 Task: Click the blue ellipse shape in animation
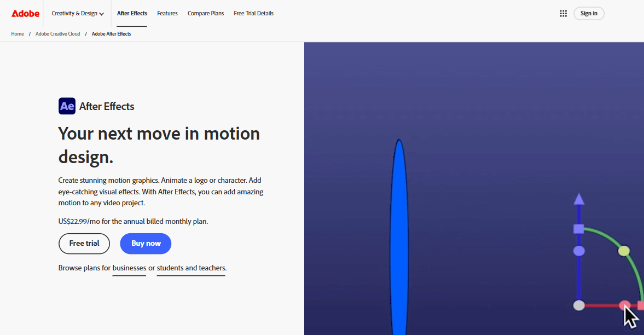399,235
